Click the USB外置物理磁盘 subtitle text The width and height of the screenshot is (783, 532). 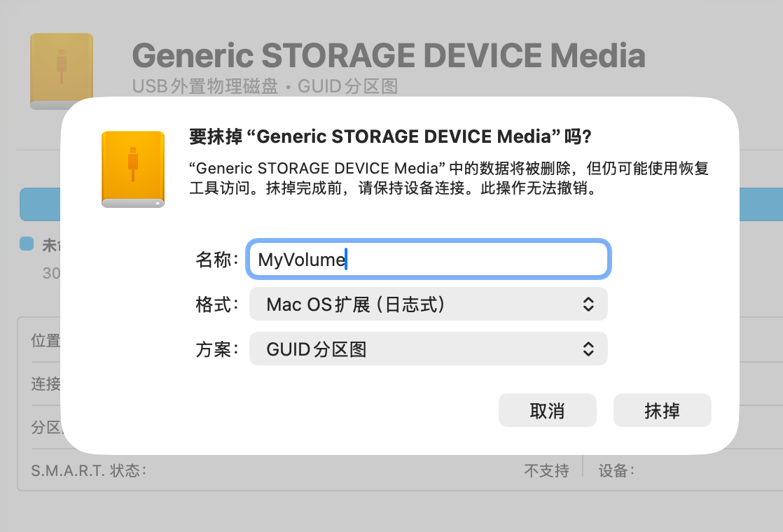tap(206, 87)
